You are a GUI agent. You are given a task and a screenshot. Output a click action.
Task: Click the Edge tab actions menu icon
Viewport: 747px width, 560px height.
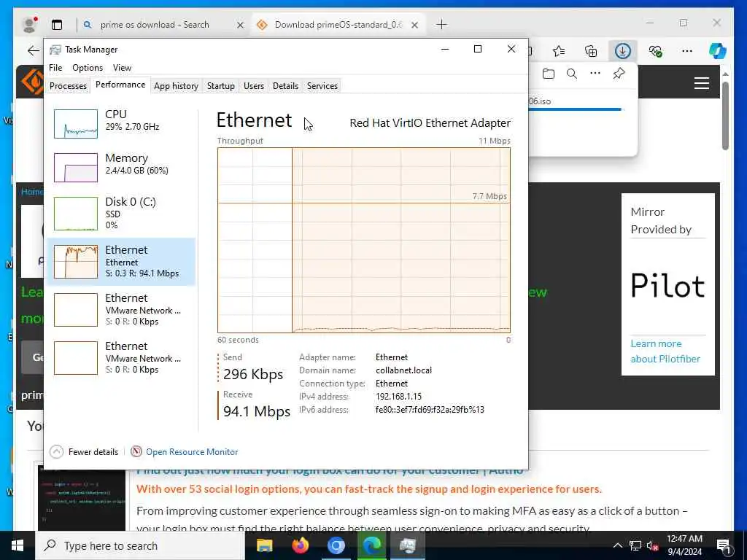(x=57, y=25)
